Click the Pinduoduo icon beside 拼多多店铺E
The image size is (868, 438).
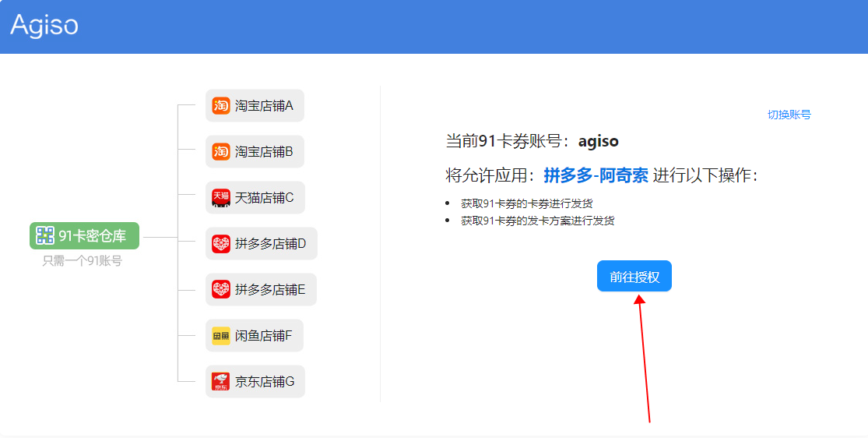coord(221,289)
